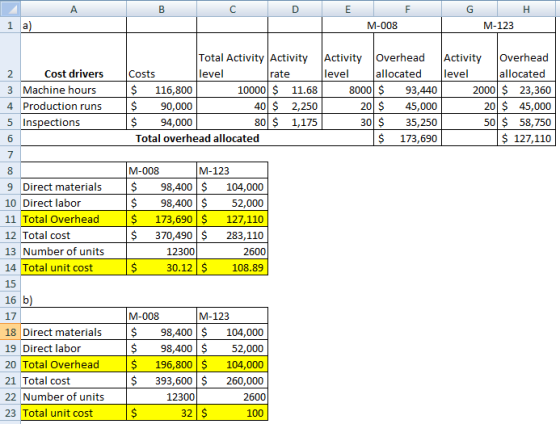The width and height of the screenshot is (560, 424).
Task: Select column G header
Action: (x=469, y=9)
